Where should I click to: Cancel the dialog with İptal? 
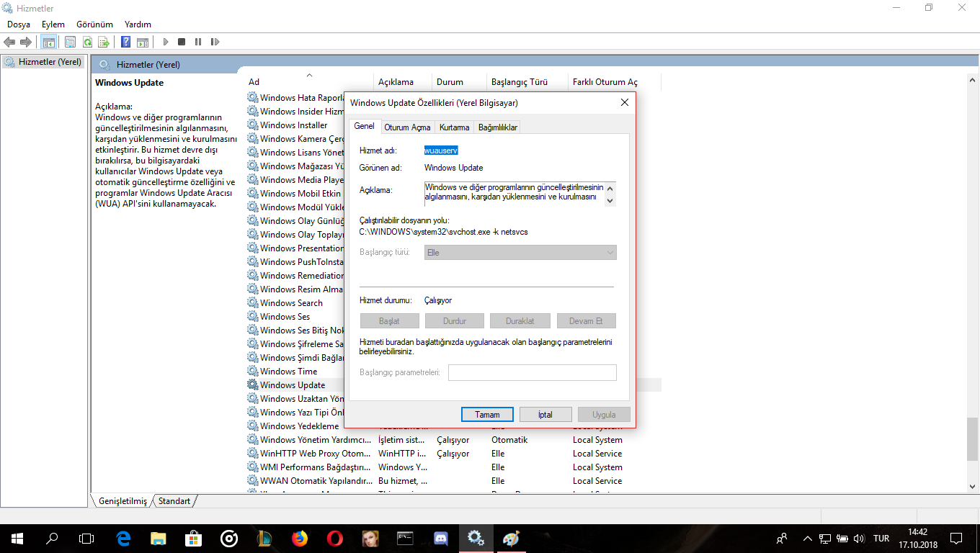tap(545, 415)
